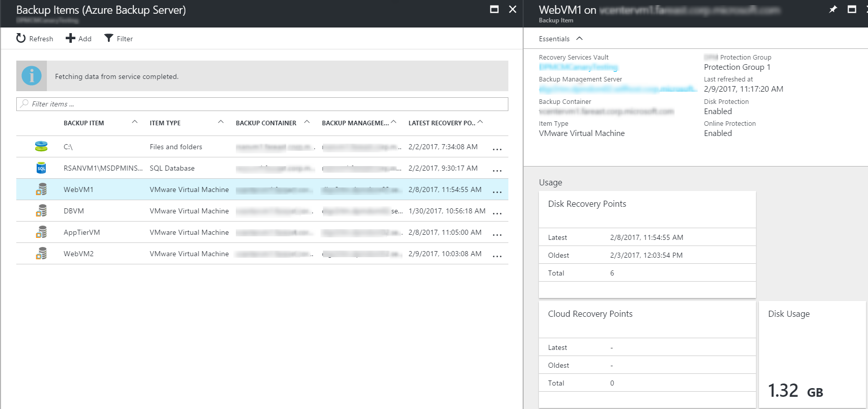Select the RSANVM1\MSDPMINS... item name

(x=103, y=168)
